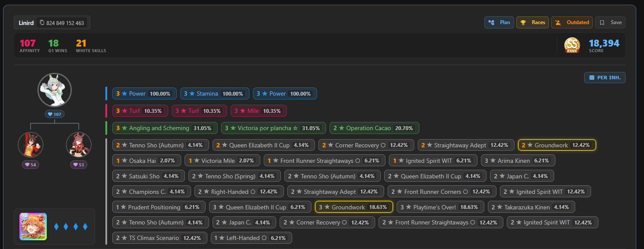The image size is (644, 249).
Task: Select the highlighted 2-star Groundwork skill chip
Action: (557, 145)
